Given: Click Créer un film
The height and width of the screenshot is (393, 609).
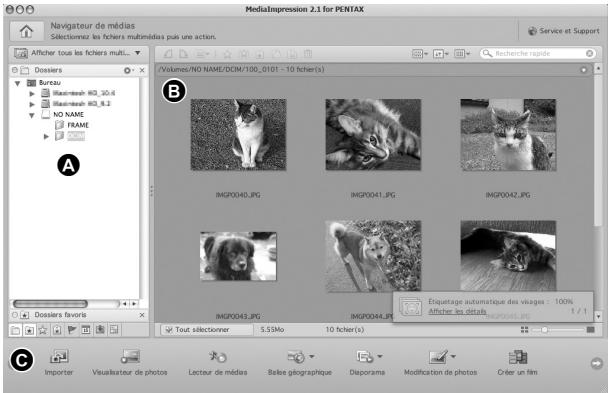Looking at the screenshot, I should [x=517, y=362].
